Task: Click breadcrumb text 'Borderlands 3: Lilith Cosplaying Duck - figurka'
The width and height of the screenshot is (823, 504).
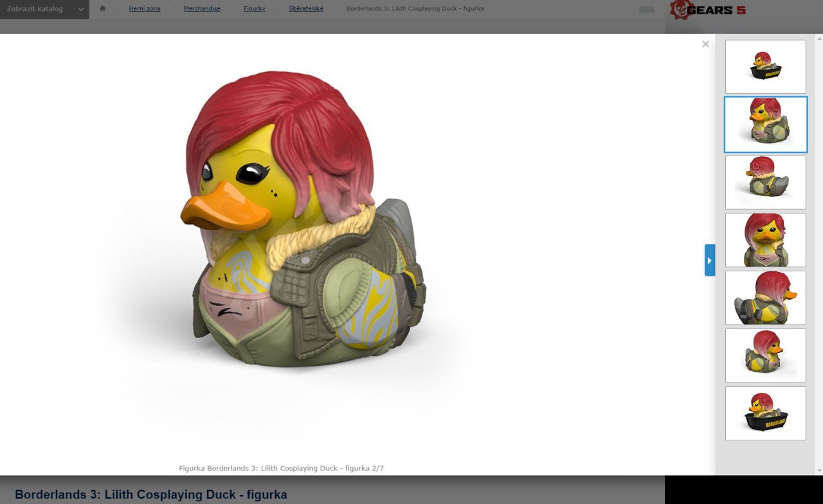Action: tap(415, 9)
